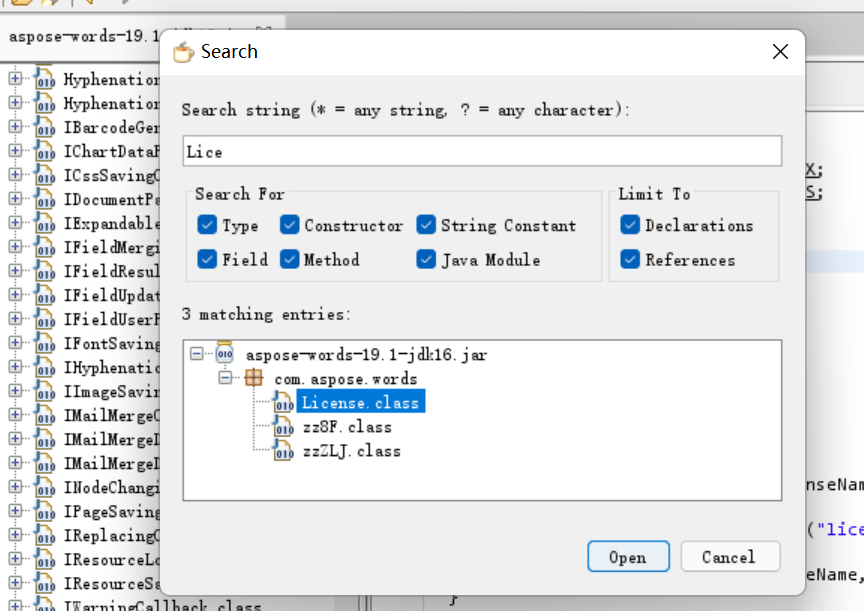Uncheck the Type checkbox
Screen dimensions: 864x611
207,225
